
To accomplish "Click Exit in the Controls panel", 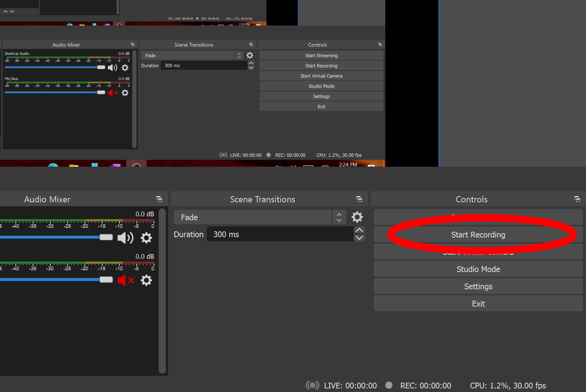I will click(478, 303).
